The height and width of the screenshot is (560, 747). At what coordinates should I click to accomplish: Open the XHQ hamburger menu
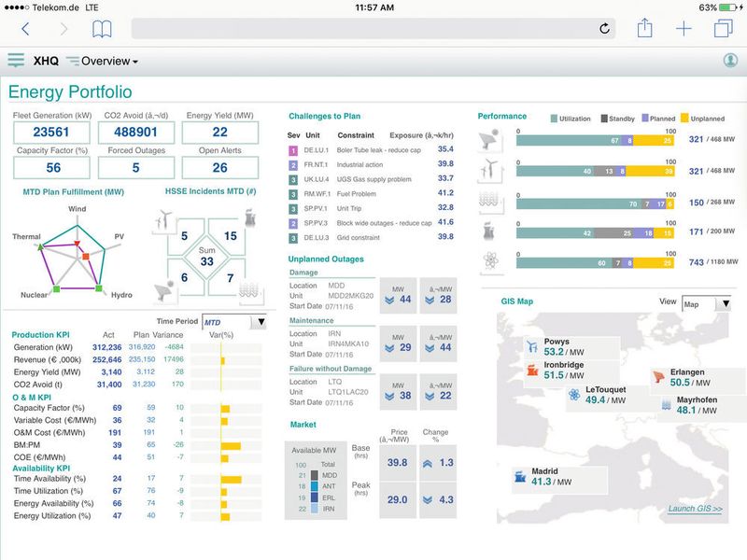coord(16,61)
